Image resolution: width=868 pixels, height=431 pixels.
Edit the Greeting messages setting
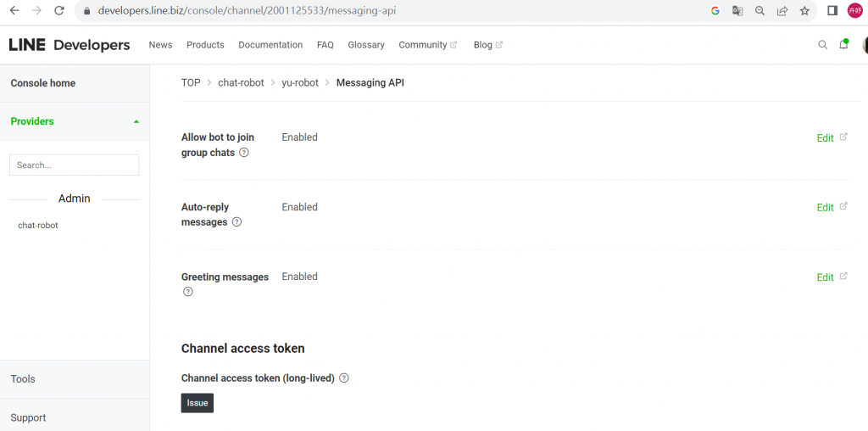click(825, 277)
